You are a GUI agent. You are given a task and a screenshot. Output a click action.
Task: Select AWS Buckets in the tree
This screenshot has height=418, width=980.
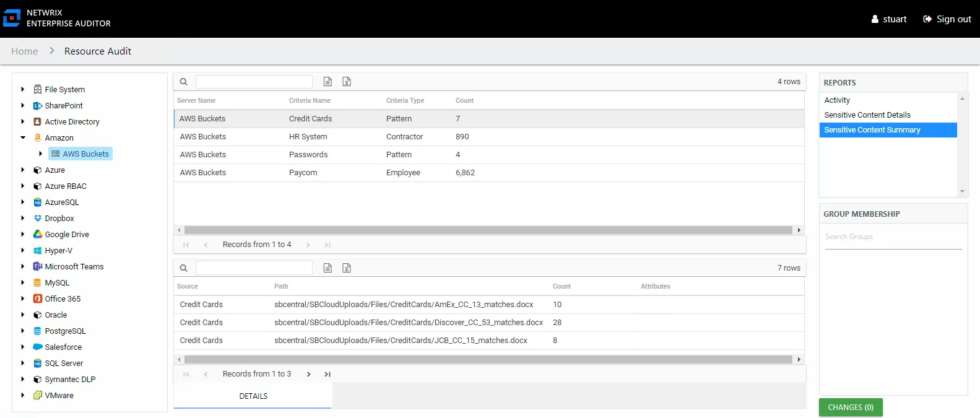pyautogui.click(x=80, y=154)
